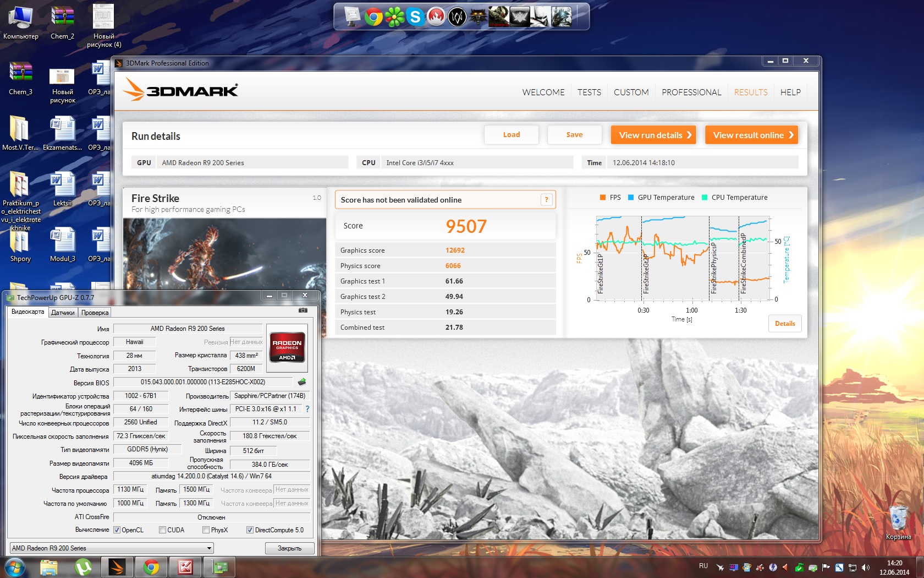Switch to the CUSTOM tab in 3DMark
924x578 pixels.
click(631, 92)
